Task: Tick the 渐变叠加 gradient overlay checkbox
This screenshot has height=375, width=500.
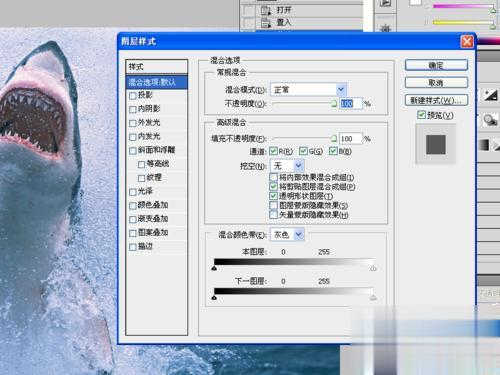Action: coord(133,219)
